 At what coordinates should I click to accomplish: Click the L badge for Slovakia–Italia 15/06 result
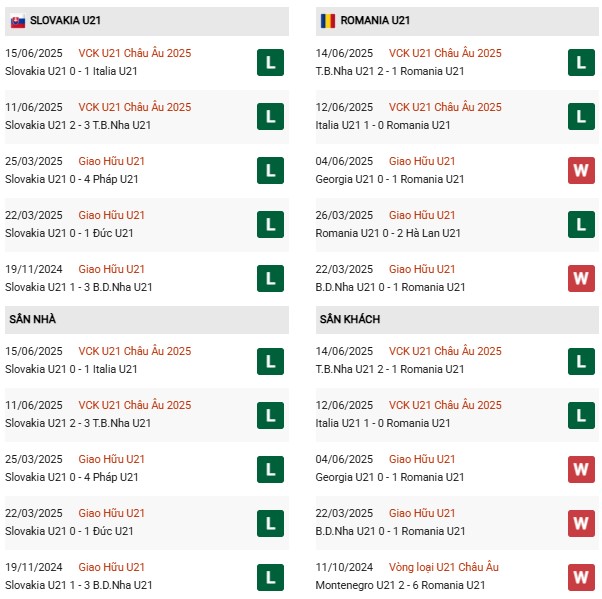coord(269,62)
